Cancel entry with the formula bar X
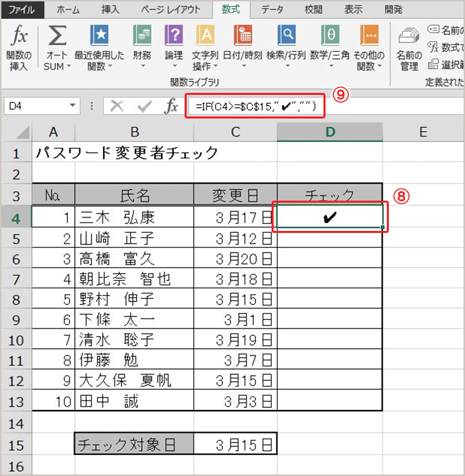This screenshot has height=476, width=465. click(117, 106)
